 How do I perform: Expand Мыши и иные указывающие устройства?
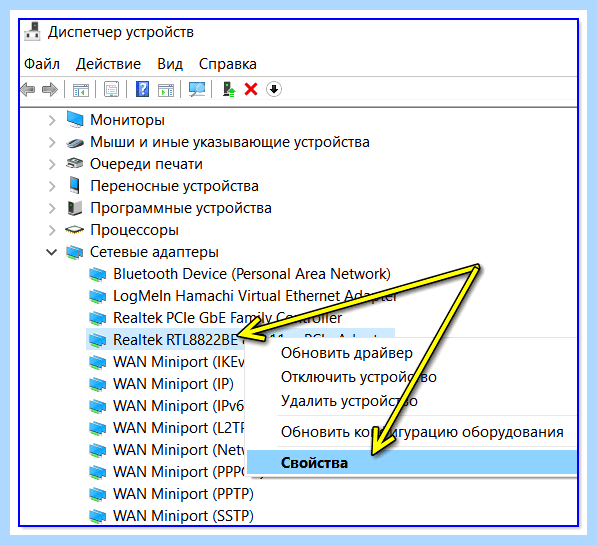point(52,142)
